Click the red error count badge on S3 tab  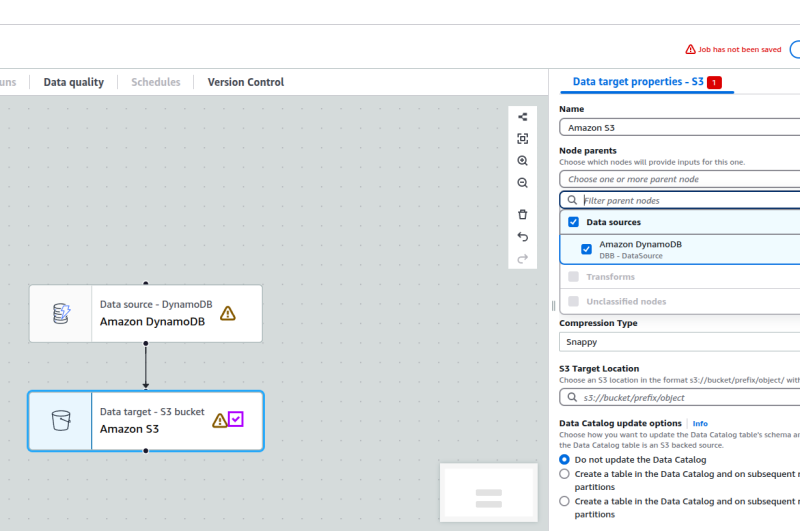714,82
